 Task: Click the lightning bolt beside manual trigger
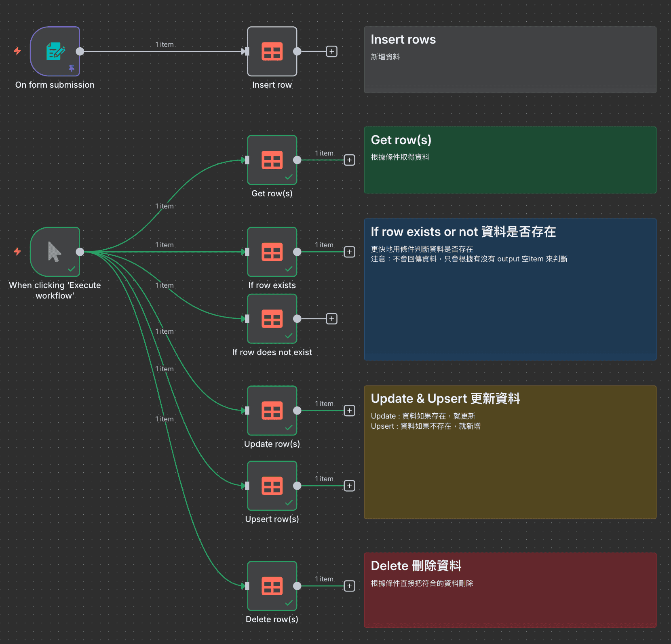click(17, 252)
